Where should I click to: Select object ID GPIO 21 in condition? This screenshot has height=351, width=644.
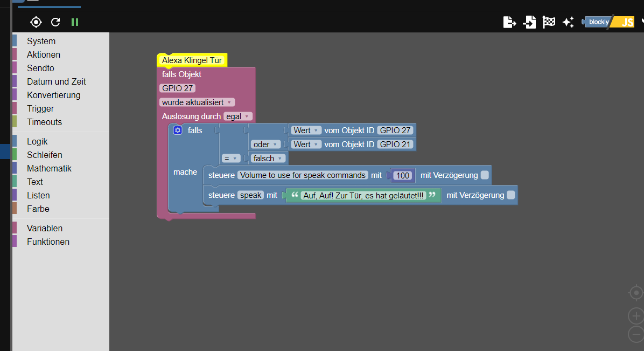coord(395,144)
